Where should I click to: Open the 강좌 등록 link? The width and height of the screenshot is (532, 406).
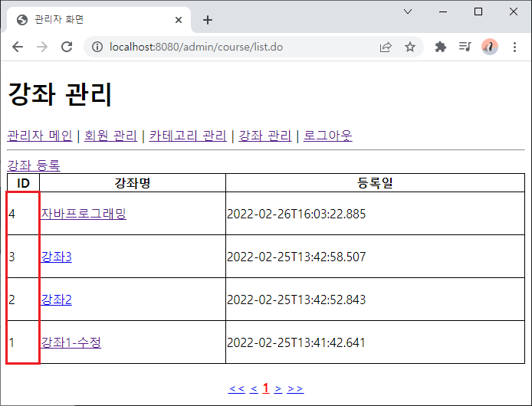[34, 165]
